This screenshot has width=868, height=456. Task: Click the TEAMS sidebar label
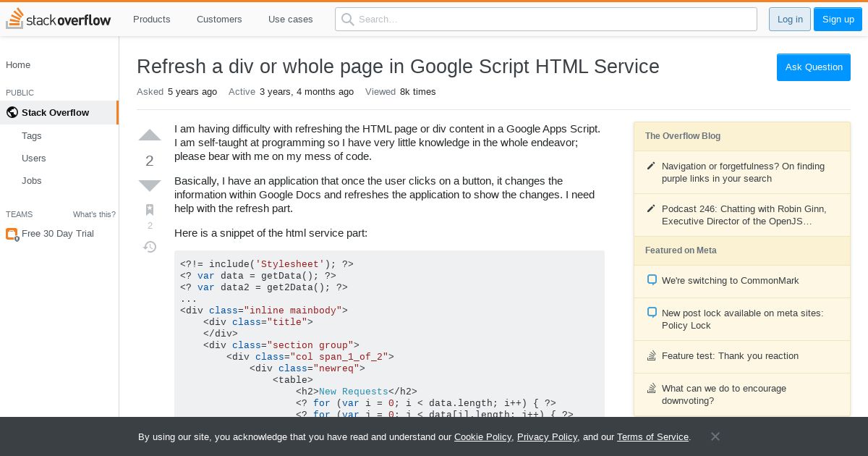pyautogui.click(x=19, y=214)
